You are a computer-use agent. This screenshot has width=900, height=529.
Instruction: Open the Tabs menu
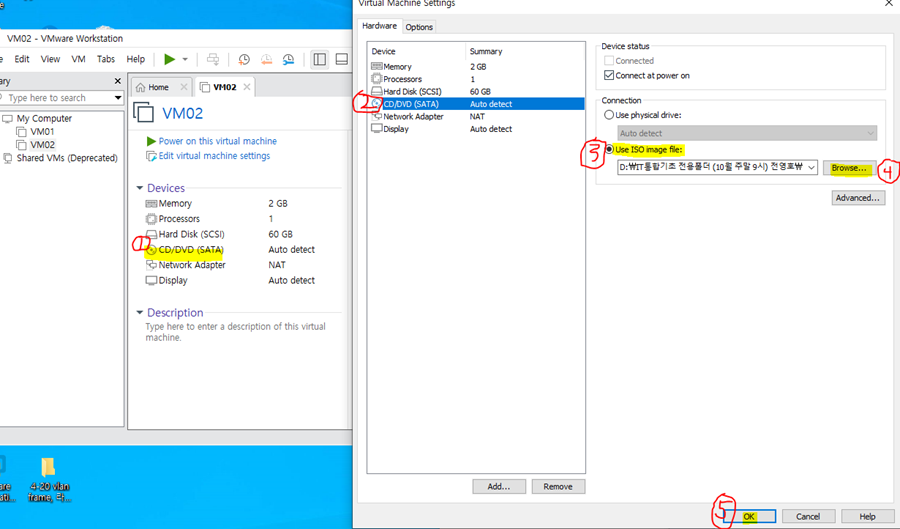[106, 59]
